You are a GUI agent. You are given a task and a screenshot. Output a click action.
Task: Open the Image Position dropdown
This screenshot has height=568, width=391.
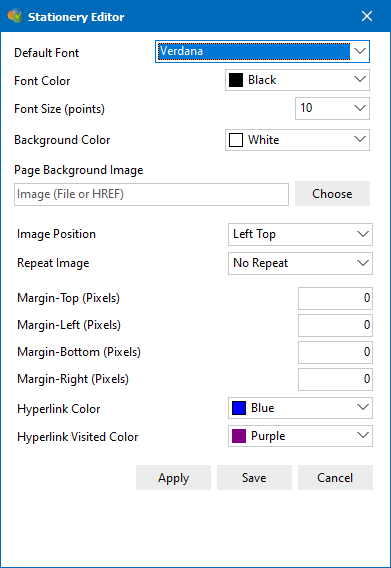[300, 234]
